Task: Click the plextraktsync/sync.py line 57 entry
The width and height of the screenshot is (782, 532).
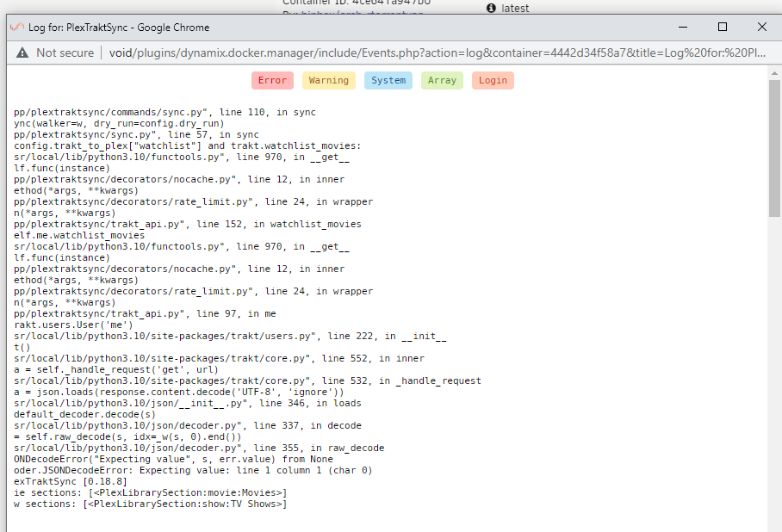Action: [136, 134]
